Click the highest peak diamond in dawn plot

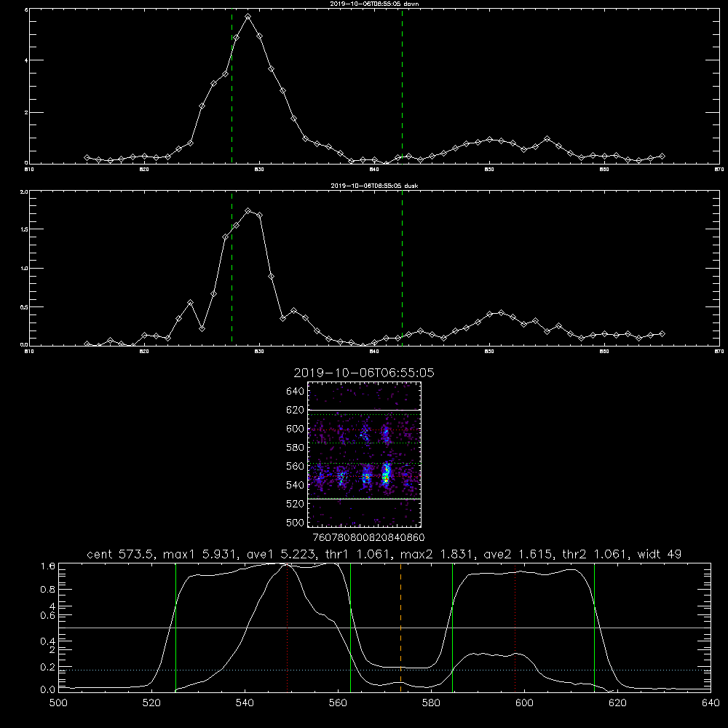point(248,17)
